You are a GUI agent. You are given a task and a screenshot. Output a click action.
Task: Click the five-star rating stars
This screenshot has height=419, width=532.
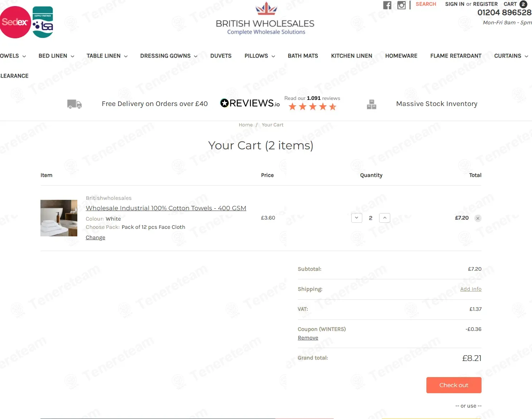[313, 106]
